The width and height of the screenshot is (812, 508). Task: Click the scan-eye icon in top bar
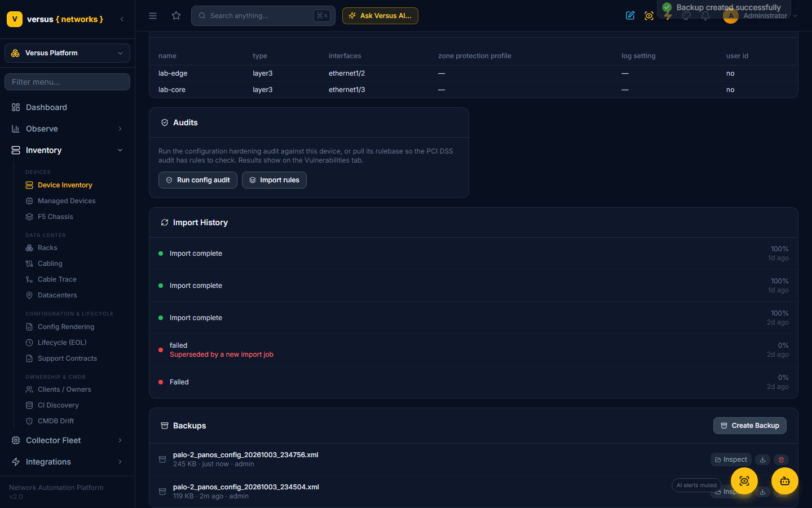[x=649, y=16]
